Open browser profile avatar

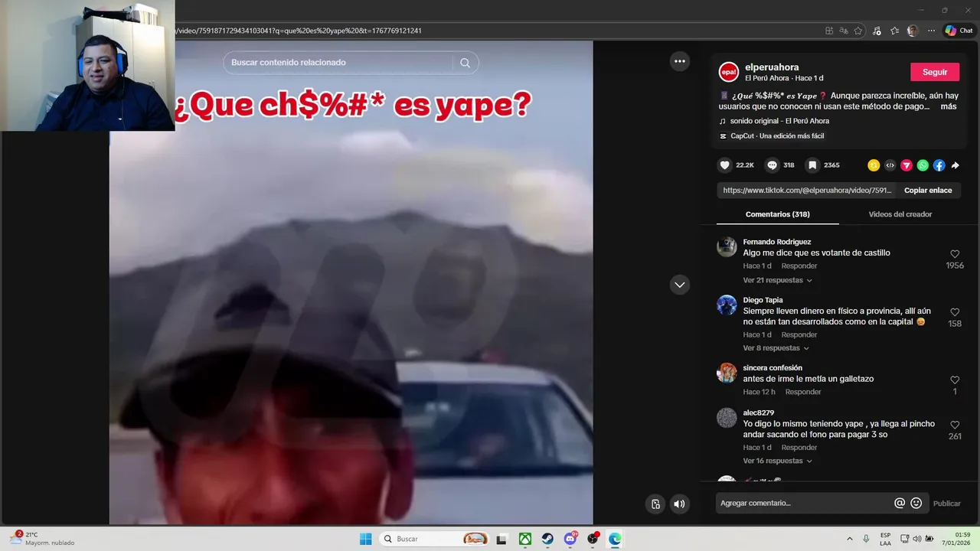913,31
